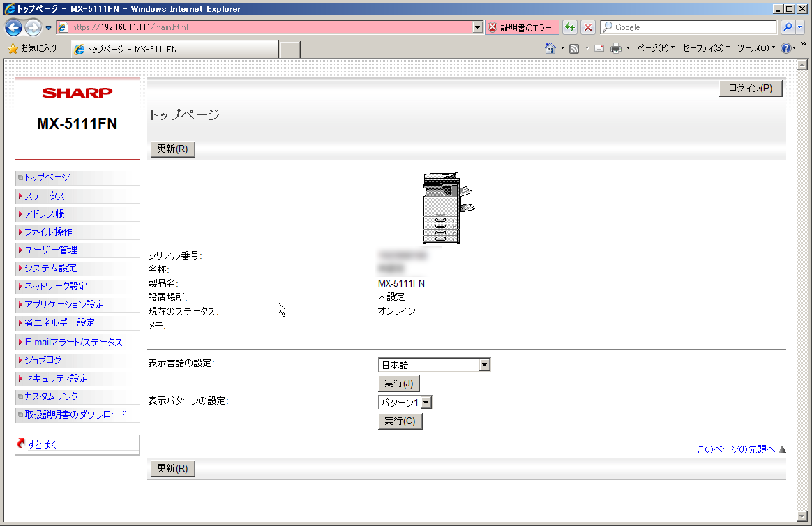
Task: Click the top 更新(R) button
Action: click(172, 149)
